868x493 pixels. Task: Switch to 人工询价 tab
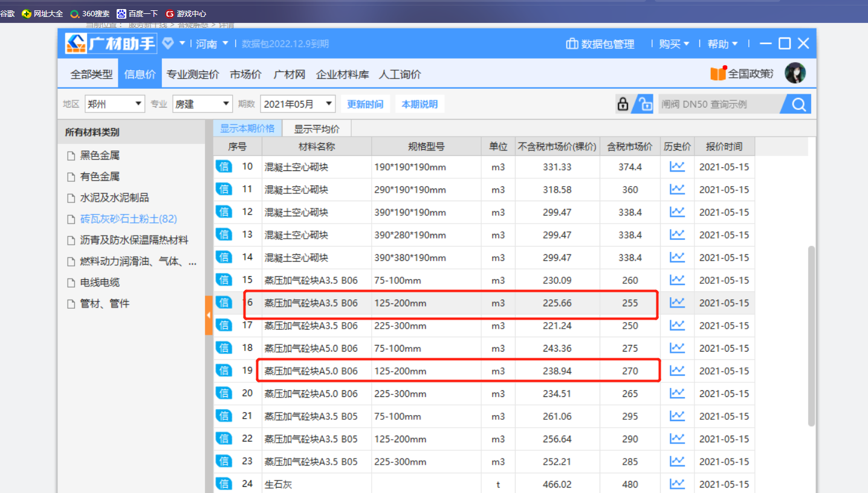coord(400,74)
